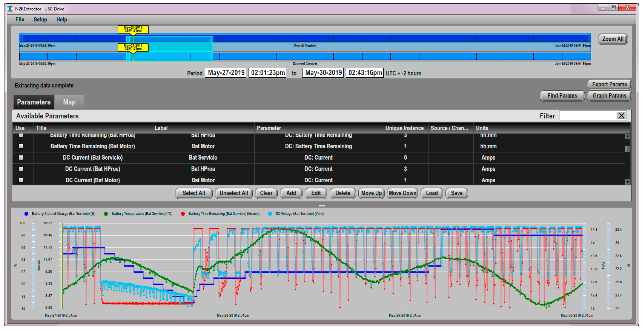Open the Setup menu
644x332 pixels.
(40, 20)
